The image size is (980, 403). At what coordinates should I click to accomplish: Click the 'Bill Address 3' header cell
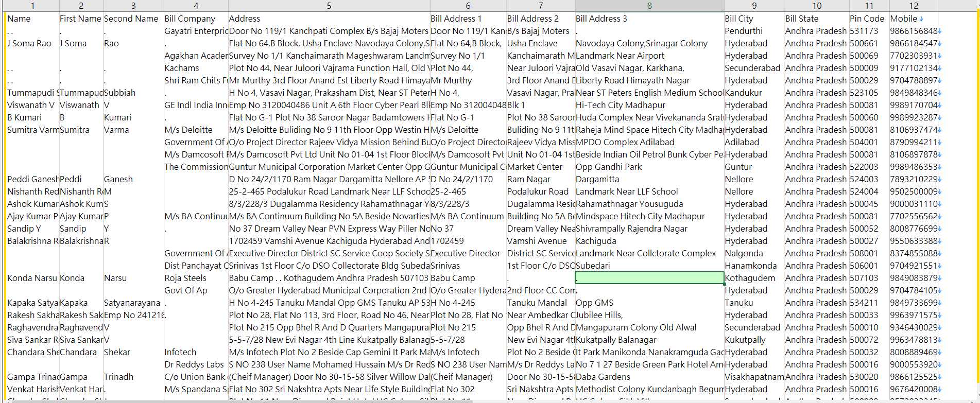click(649, 19)
